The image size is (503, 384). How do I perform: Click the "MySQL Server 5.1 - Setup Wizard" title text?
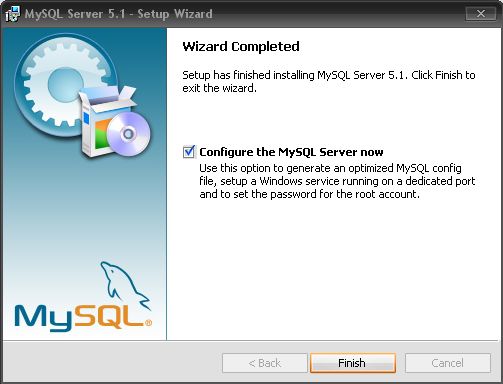pyautogui.click(x=119, y=14)
